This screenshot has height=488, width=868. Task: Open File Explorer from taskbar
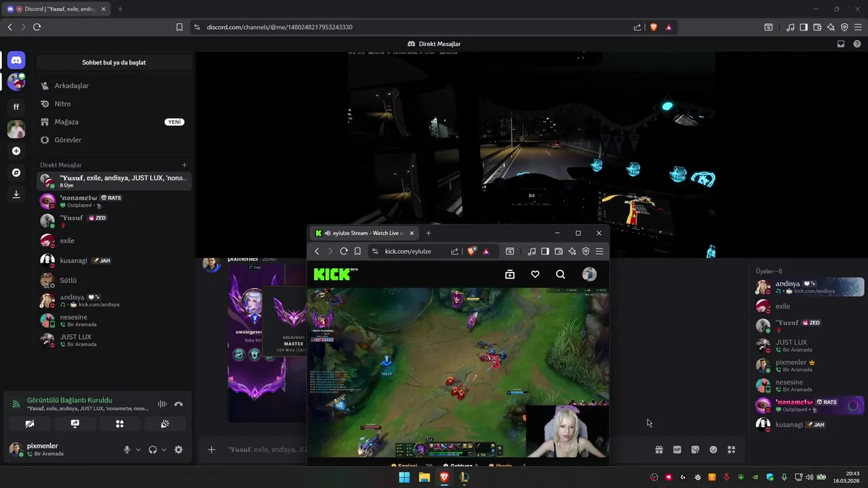tap(424, 477)
